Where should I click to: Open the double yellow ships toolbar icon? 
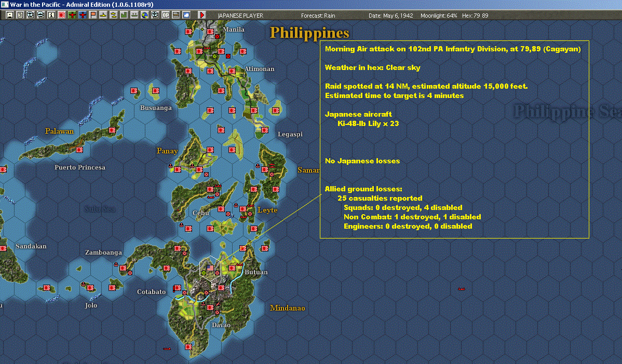(114, 15)
